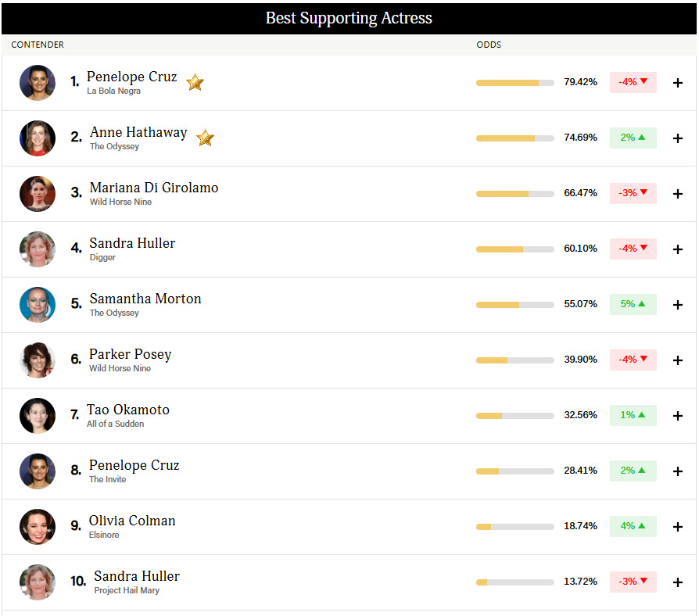This screenshot has height=616, width=699.
Task: Click the red -4% change badge for Sandra Huller Digger
Action: pos(633,249)
